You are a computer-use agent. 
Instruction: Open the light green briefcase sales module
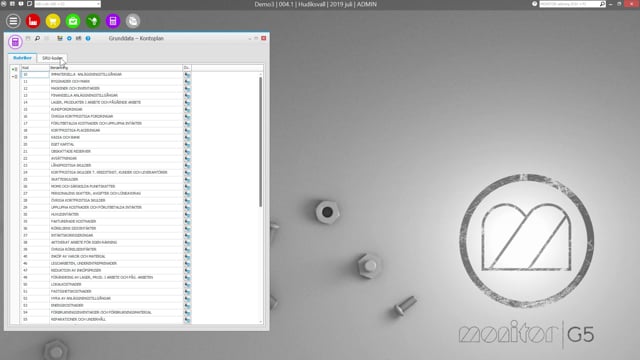click(73, 21)
